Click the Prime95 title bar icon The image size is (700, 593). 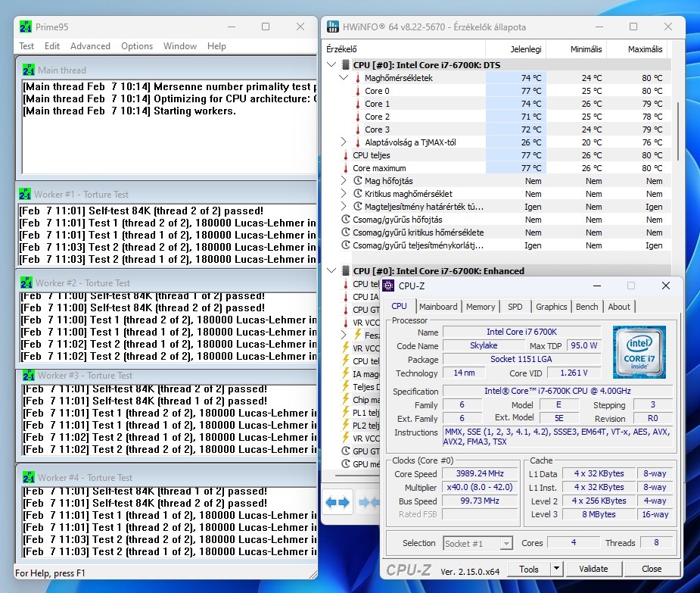click(x=25, y=27)
